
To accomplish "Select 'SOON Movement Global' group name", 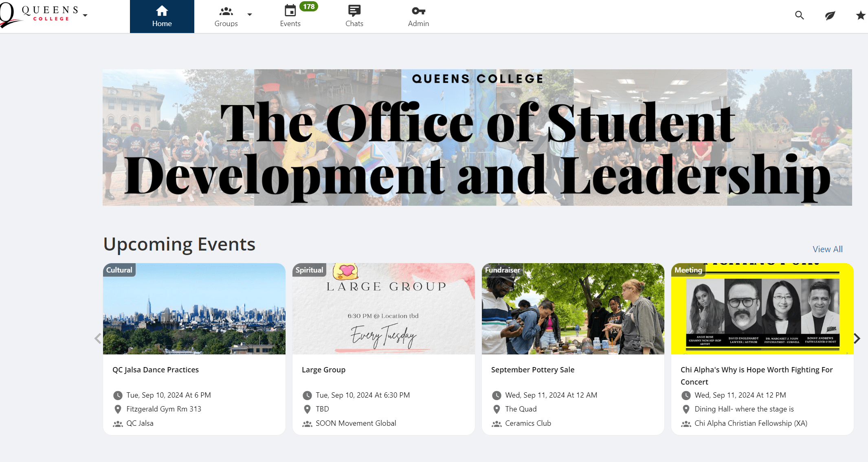I will tap(356, 423).
